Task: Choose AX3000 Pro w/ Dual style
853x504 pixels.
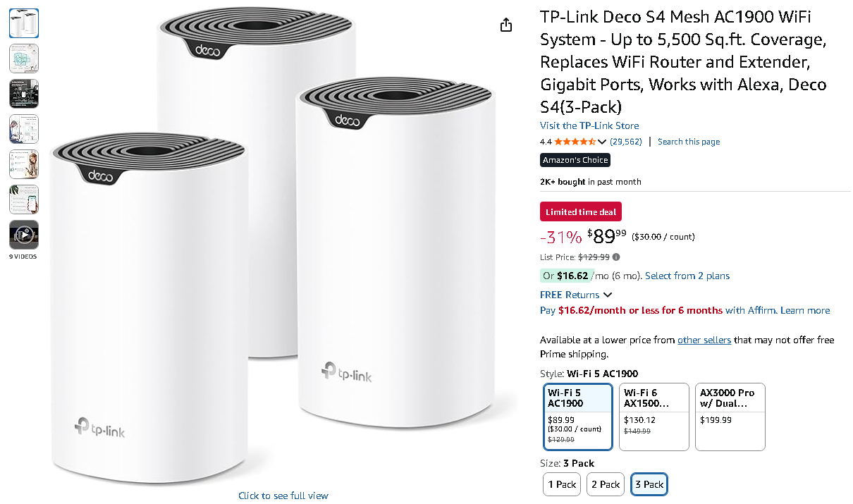Action: tap(730, 417)
